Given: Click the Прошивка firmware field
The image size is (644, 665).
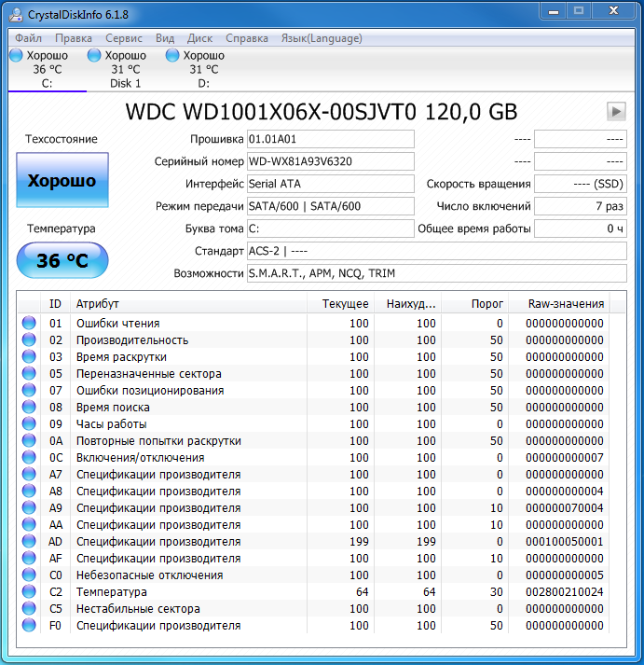Looking at the screenshot, I should 331,139.
